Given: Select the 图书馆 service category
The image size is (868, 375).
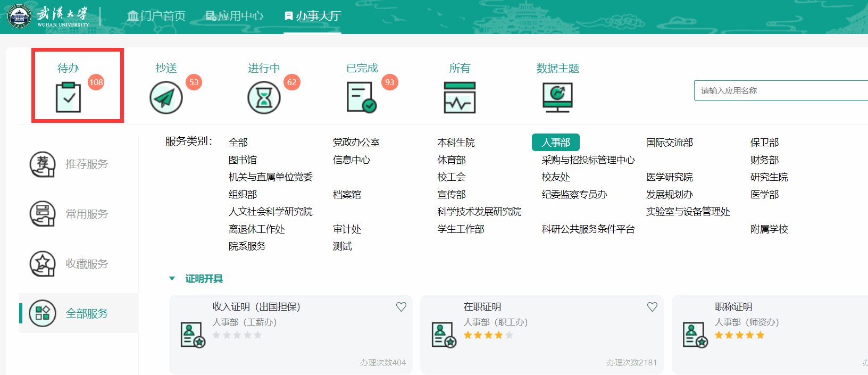Looking at the screenshot, I should 243,160.
